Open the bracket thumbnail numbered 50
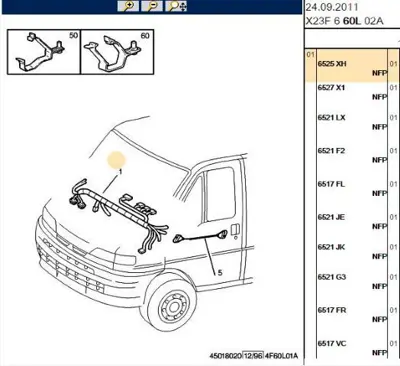This screenshot has width=400, height=366. coord(44,52)
